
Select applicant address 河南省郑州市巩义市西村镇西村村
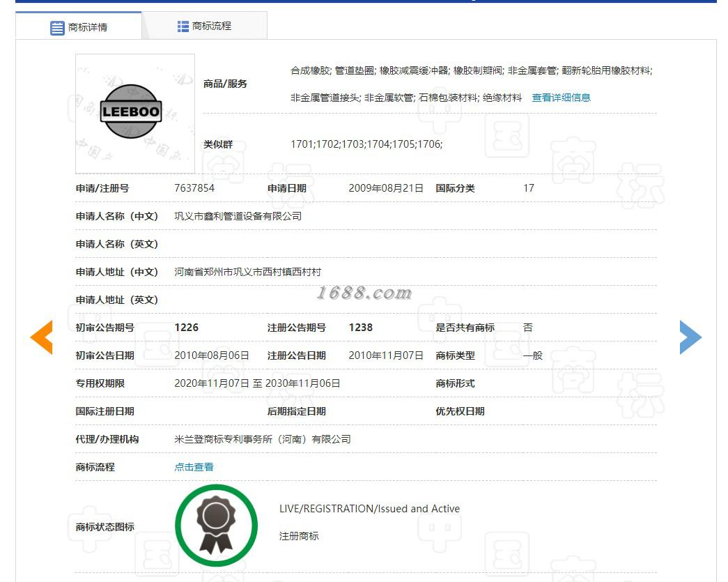point(247,272)
